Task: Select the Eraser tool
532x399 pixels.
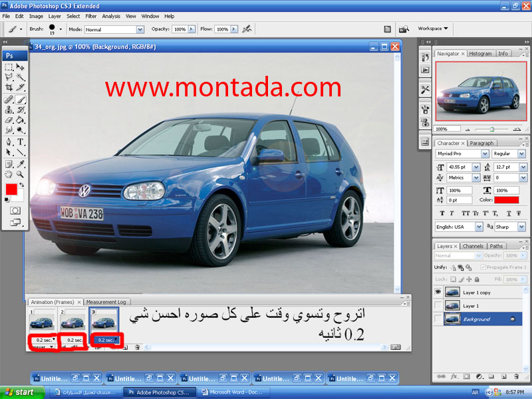Action: (x=9, y=120)
